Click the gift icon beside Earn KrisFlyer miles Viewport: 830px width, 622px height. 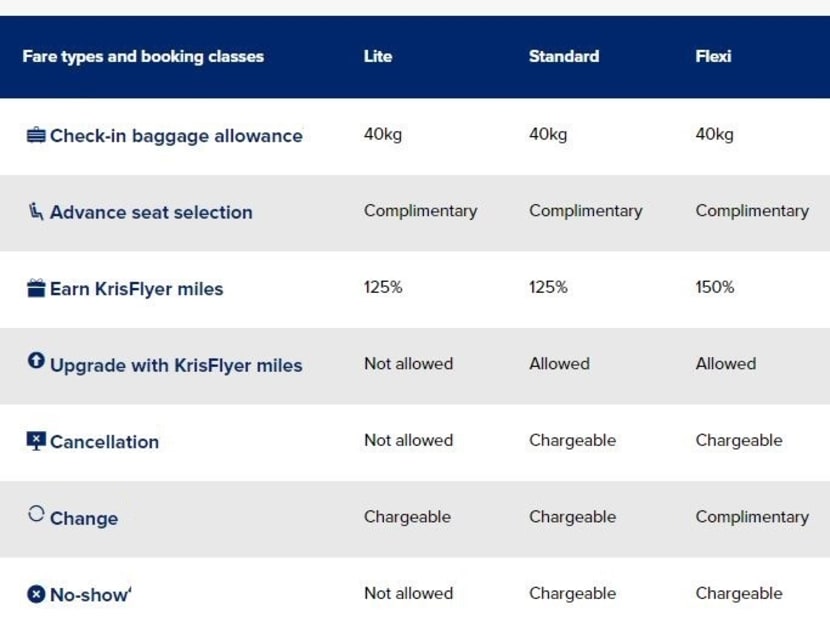36,288
